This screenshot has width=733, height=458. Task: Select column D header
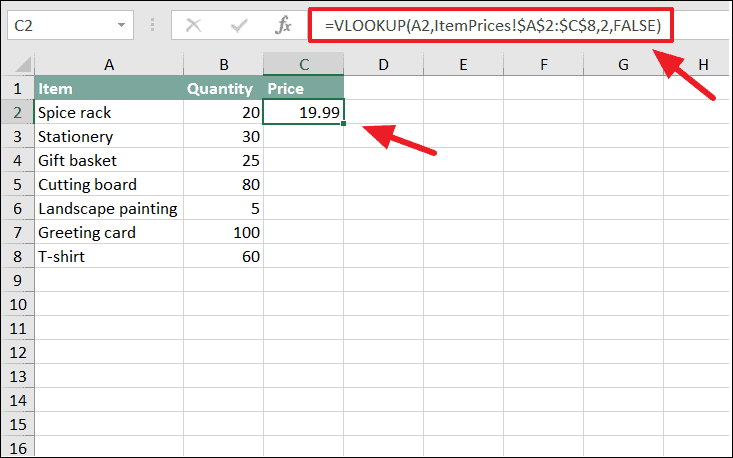click(x=383, y=64)
